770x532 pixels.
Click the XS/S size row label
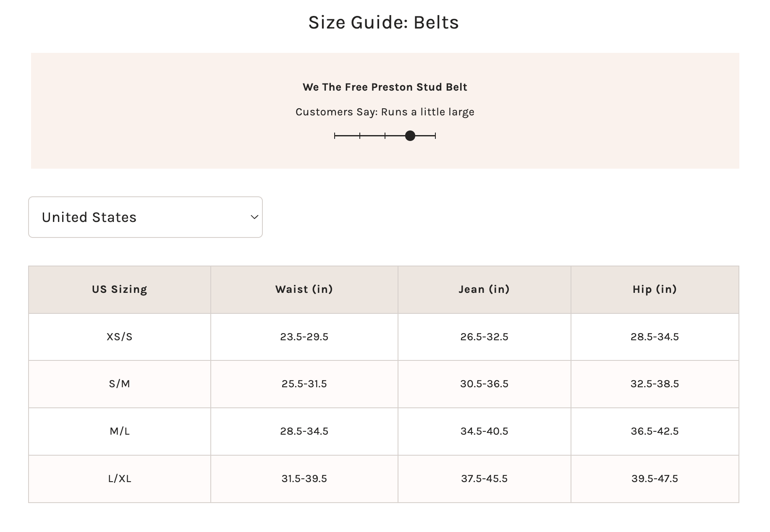120,337
